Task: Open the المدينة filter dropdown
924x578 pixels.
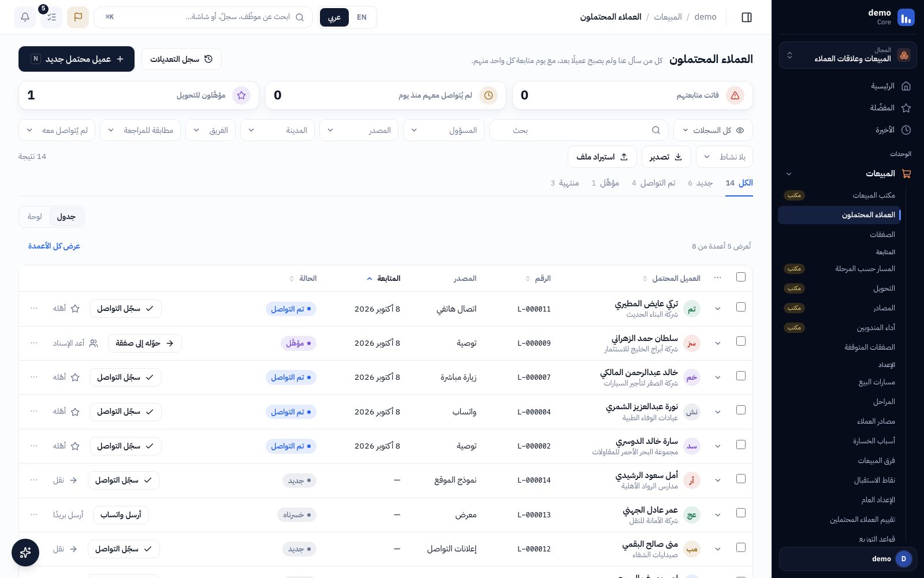Action: (x=278, y=131)
